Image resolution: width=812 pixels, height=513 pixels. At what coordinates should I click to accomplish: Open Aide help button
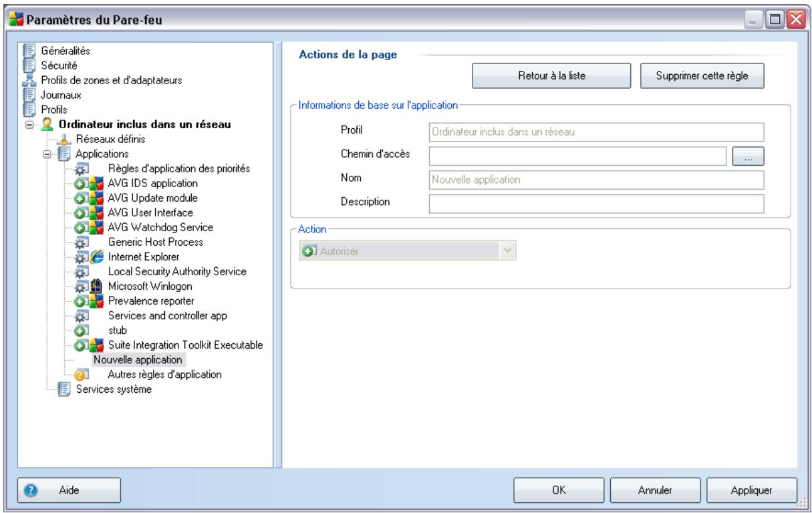pos(69,490)
